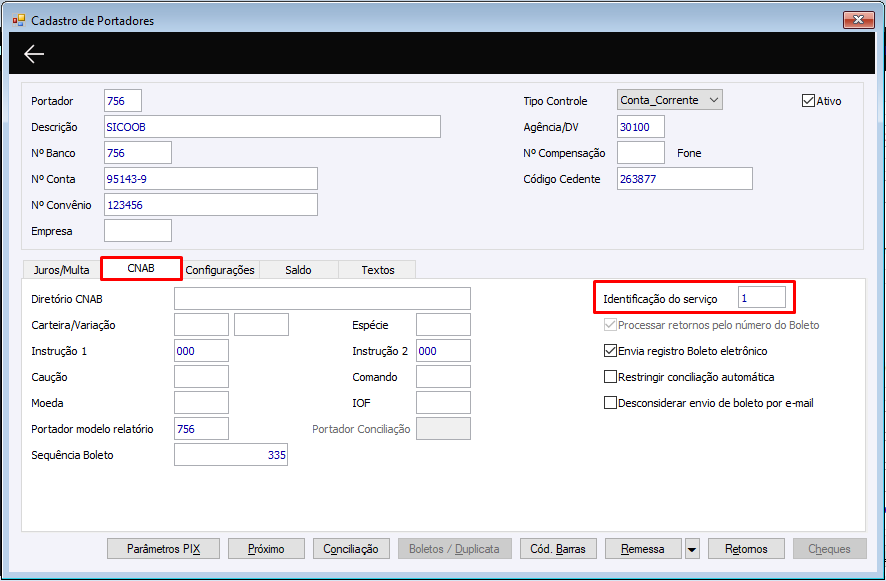Click the Portador Conciliação field
The image size is (886, 581).
[444, 428]
